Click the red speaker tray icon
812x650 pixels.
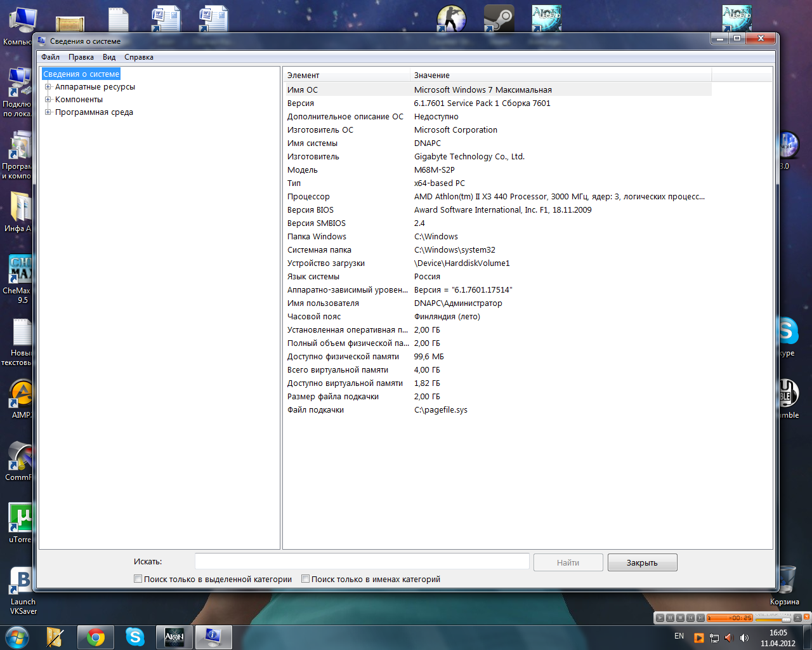point(728,637)
